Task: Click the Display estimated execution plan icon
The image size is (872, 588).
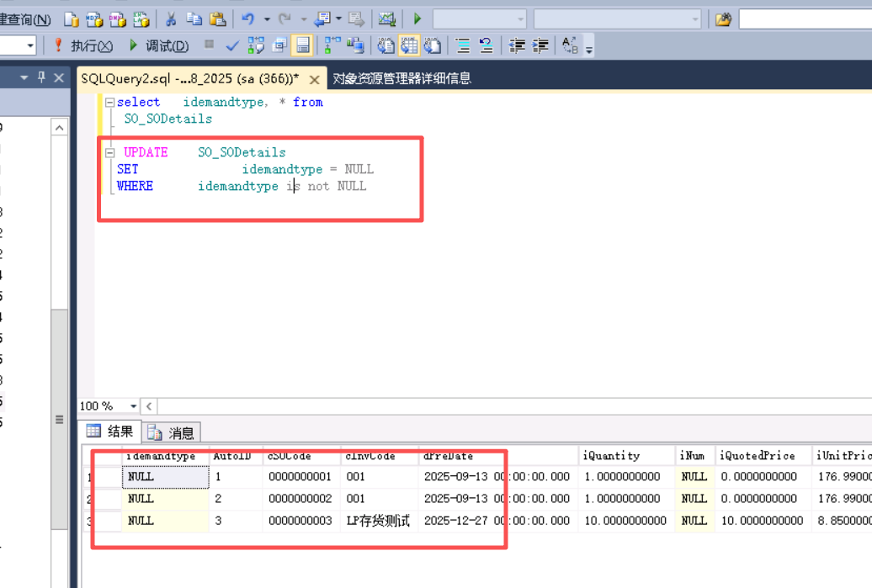Action: (x=256, y=45)
